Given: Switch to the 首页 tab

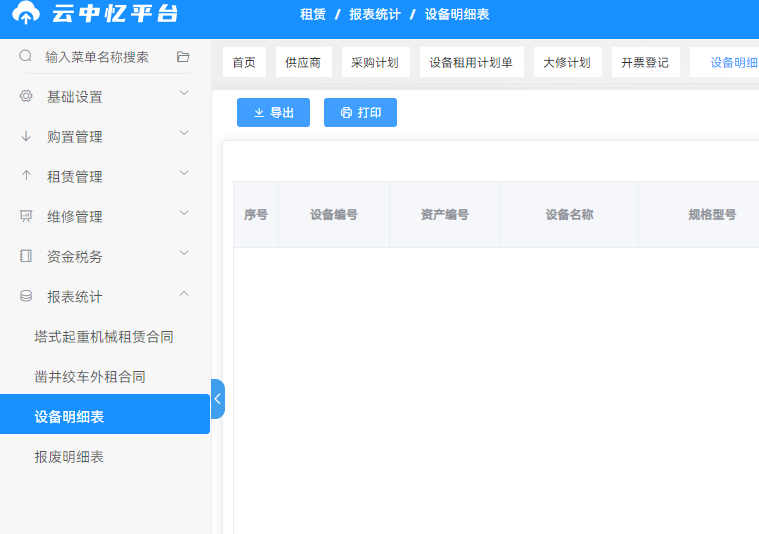Looking at the screenshot, I should [244, 62].
